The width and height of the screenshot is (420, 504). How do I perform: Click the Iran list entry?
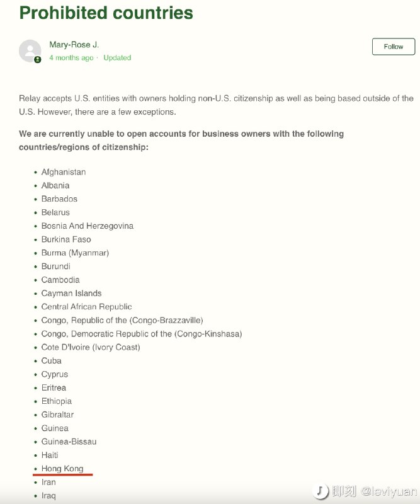coord(50,482)
